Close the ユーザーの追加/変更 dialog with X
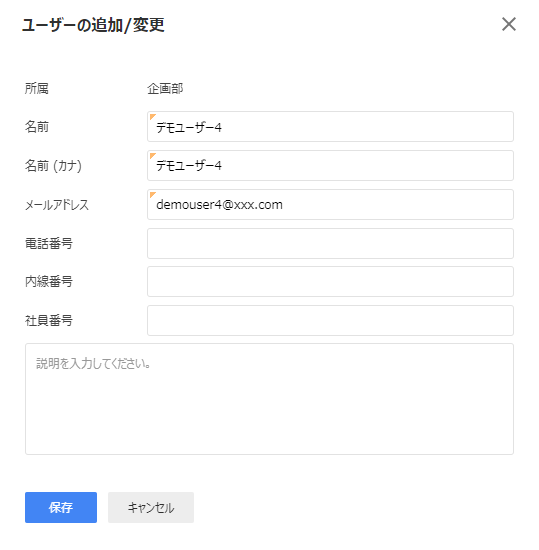This screenshot has width=539, height=550. (508, 24)
